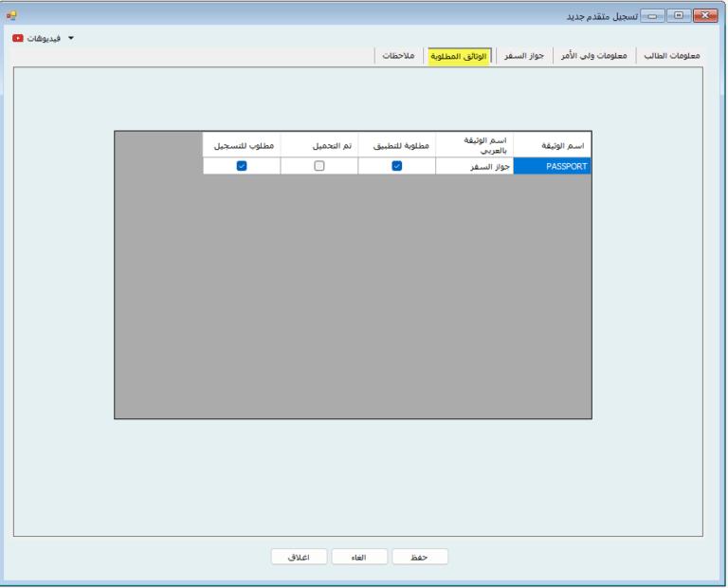
Task: Check the تم التحميل checkbox
Action: tap(319, 166)
